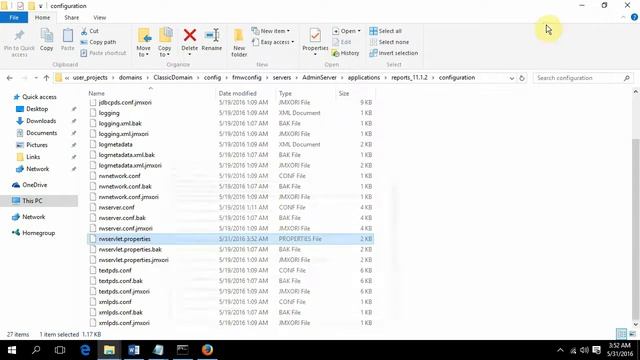
Task: Select the rwnetwork.conf file
Action: click(119, 176)
